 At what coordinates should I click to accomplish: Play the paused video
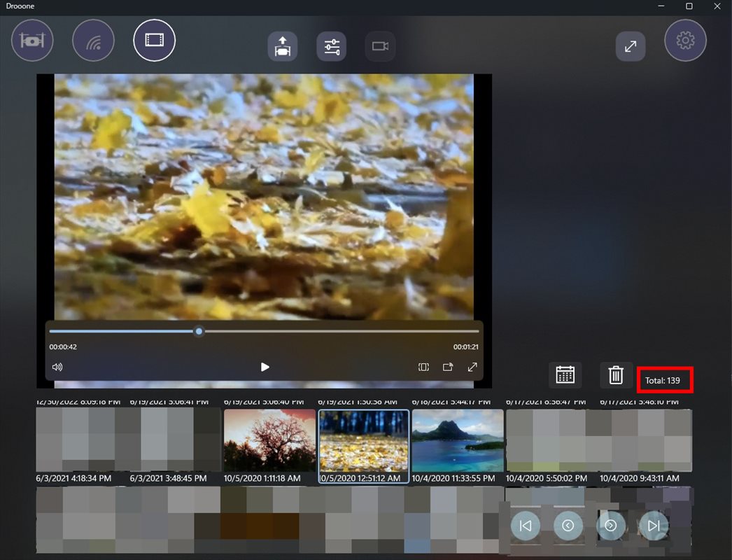(x=265, y=367)
